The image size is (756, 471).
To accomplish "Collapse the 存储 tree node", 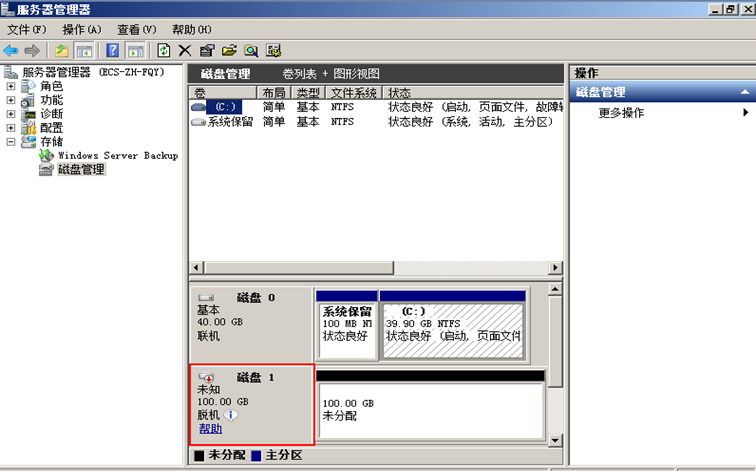I will 11,142.
